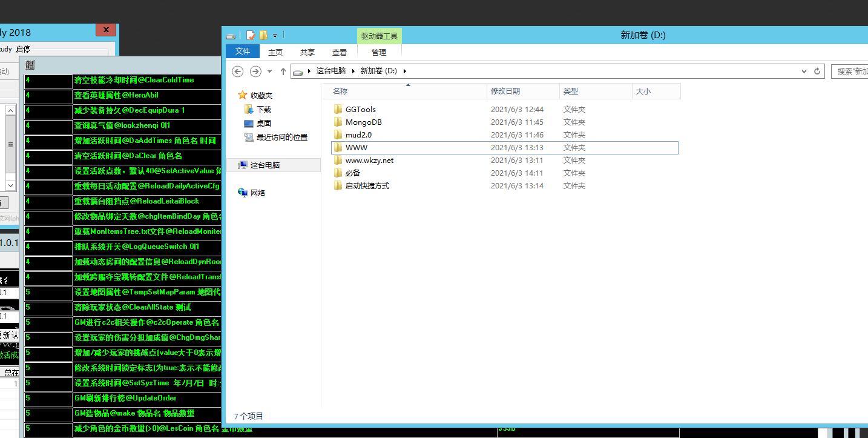Sort files by 修改日期 column header

coord(505,91)
